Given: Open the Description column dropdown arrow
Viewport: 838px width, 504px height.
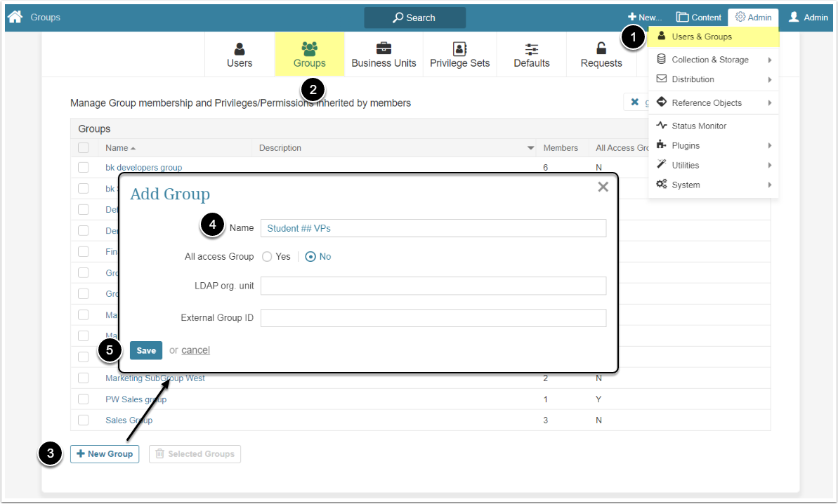Looking at the screenshot, I should pos(531,148).
